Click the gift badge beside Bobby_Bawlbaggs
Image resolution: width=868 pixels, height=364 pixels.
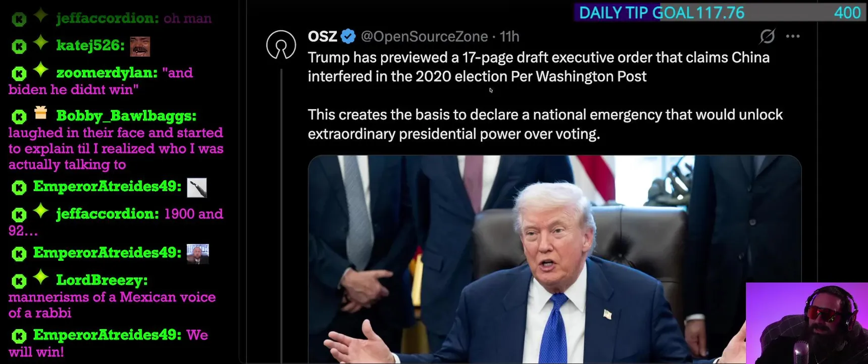(41, 112)
